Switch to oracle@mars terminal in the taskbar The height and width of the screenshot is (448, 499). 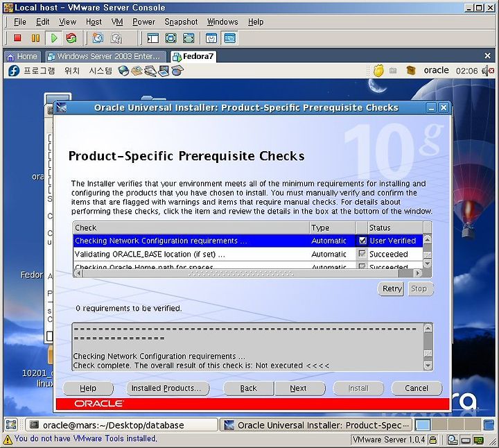[121, 425]
